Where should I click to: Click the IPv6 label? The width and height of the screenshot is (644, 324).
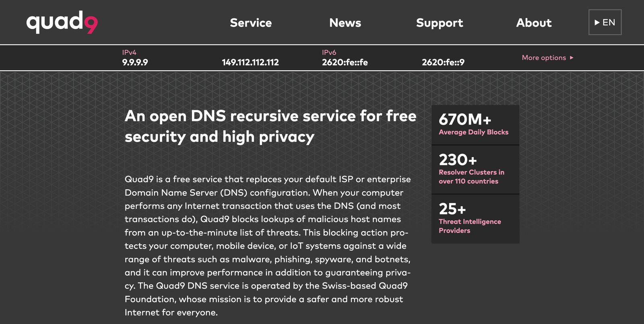[329, 53]
